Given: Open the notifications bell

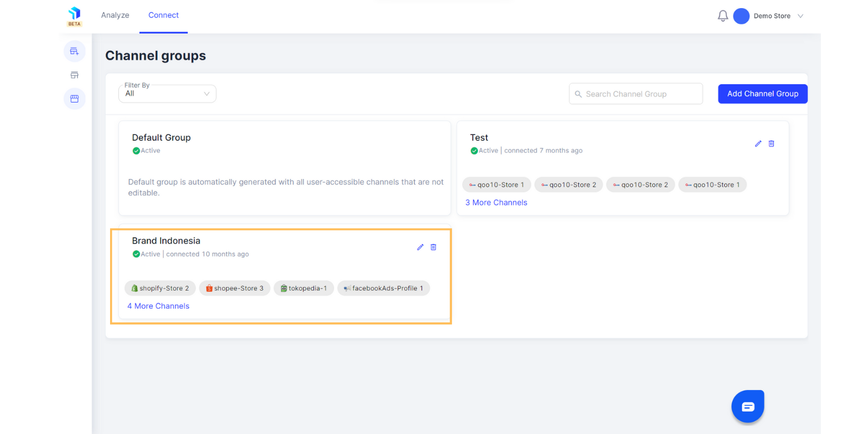Looking at the screenshot, I should (x=723, y=16).
